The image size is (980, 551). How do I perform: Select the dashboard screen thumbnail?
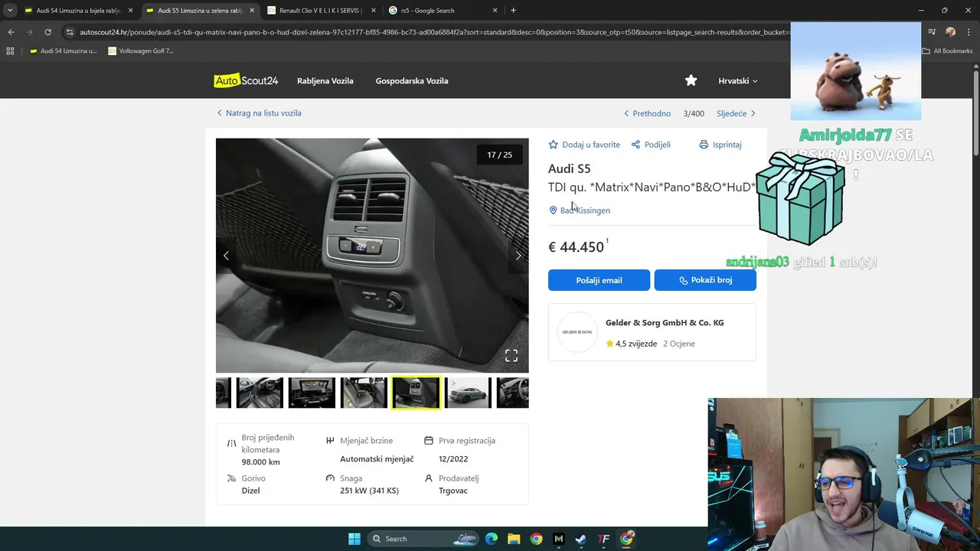point(312,393)
